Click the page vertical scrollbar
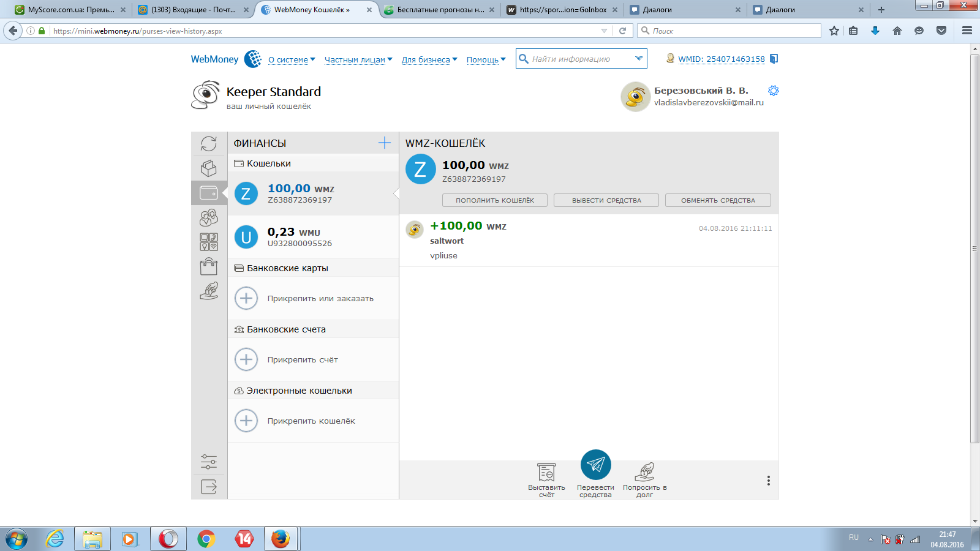Viewport: 980px width, 551px height. click(975, 249)
